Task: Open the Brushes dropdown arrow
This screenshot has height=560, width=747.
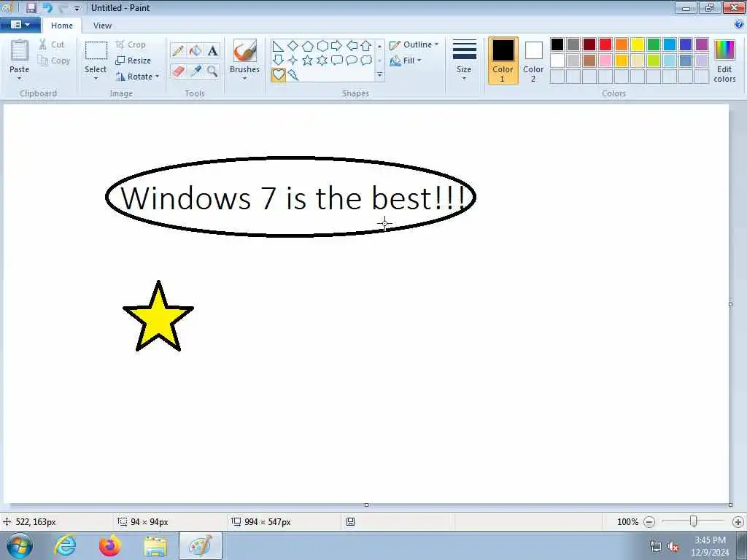Action: click(x=244, y=79)
